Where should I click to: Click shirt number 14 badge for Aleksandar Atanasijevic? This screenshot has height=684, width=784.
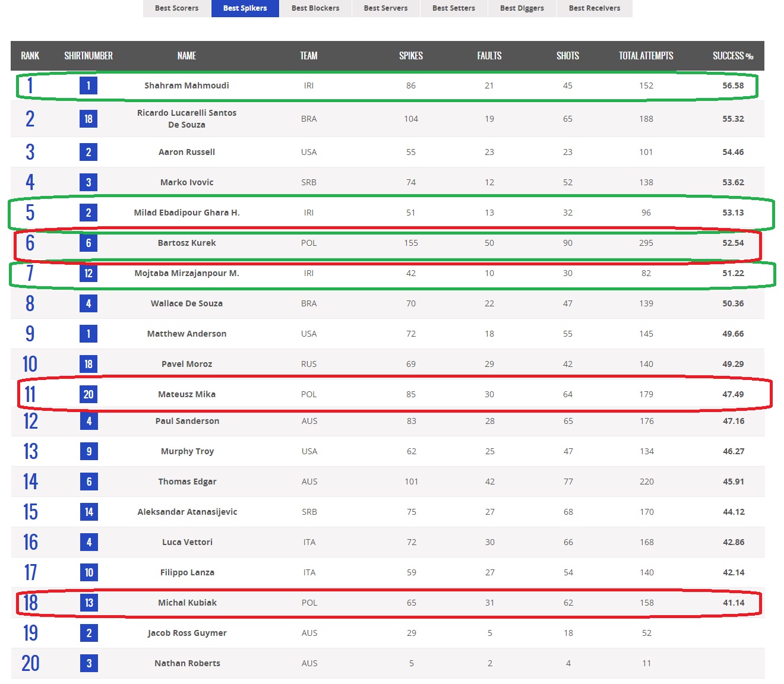click(x=89, y=512)
